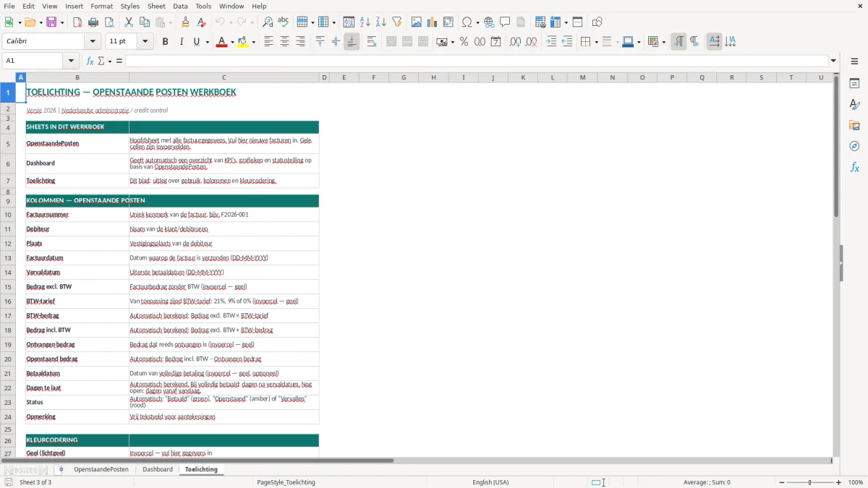
Task: Switch to the Dashboard sheet tab
Action: [158, 469]
